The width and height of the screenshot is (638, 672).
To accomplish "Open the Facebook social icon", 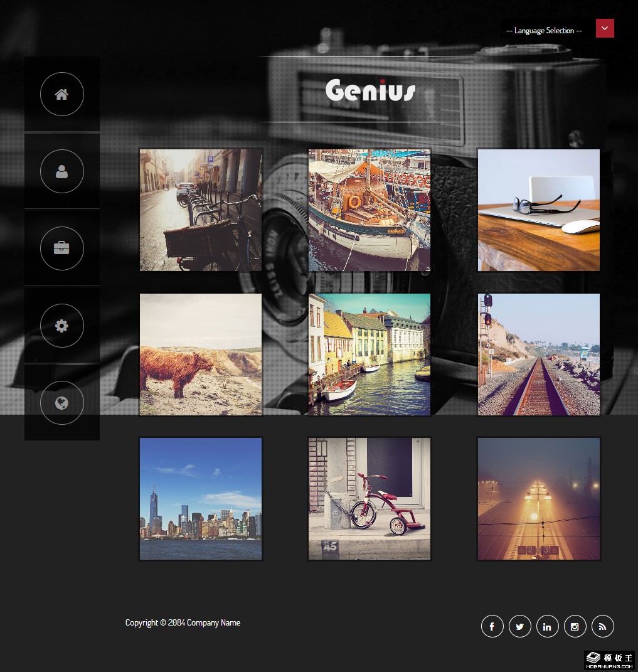I will click(x=492, y=626).
